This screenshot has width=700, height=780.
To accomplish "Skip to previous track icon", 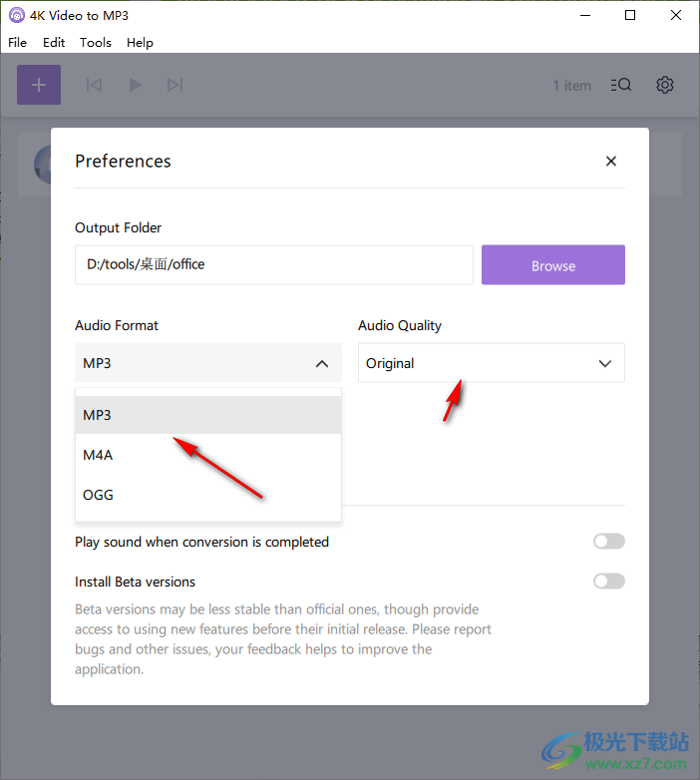I will pyautogui.click(x=94, y=85).
